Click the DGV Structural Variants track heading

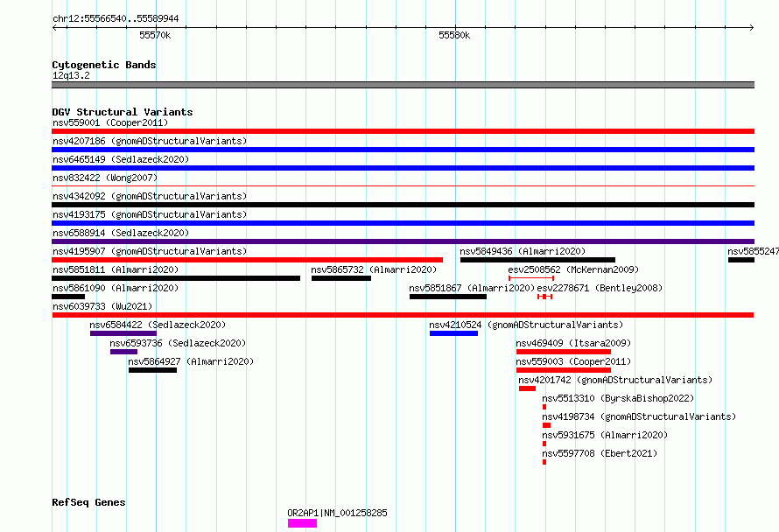pos(123,112)
